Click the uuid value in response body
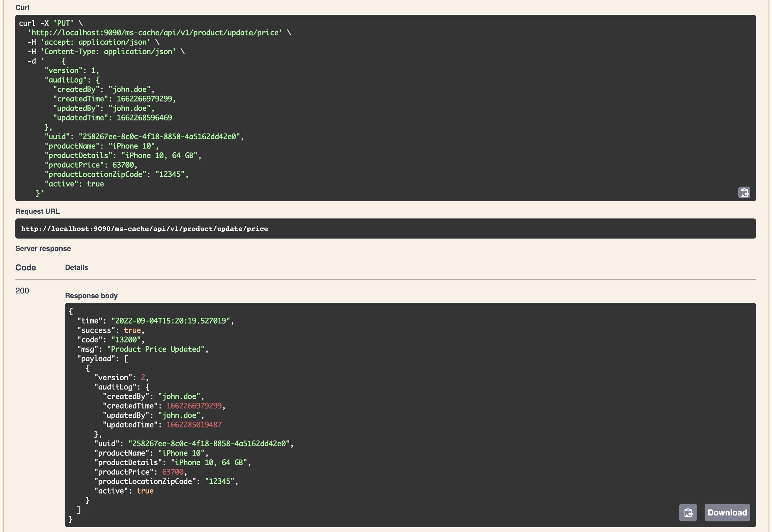Screen dimensions: 772x532 coord(209,443)
